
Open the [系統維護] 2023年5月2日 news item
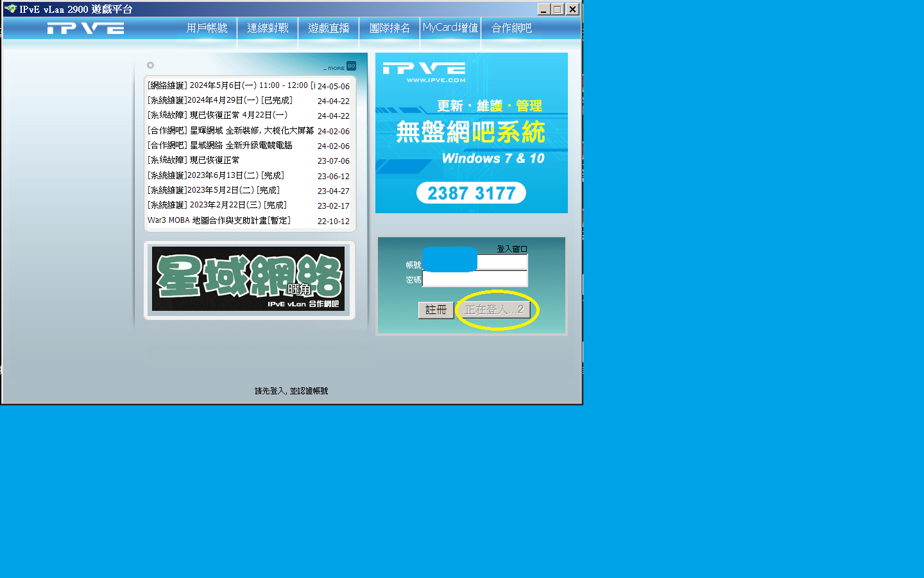pos(214,190)
